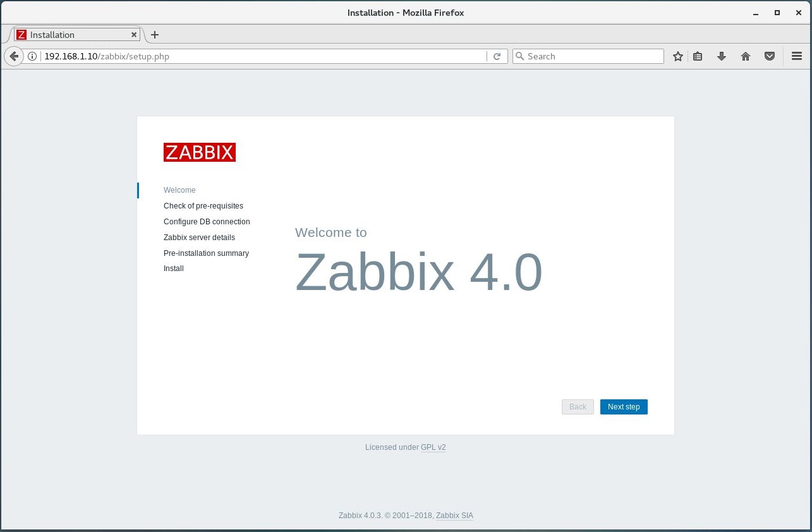Image resolution: width=812 pixels, height=532 pixels.
Task: Click the 'Zabbix 4.0.3. © 2001–2018' footer text
Action: click(x=386, y=516)
